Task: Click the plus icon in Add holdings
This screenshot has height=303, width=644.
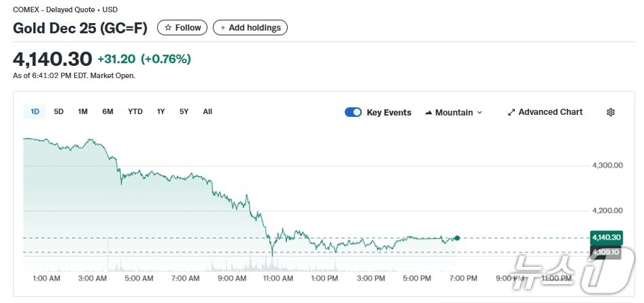Action: point(223,28)
